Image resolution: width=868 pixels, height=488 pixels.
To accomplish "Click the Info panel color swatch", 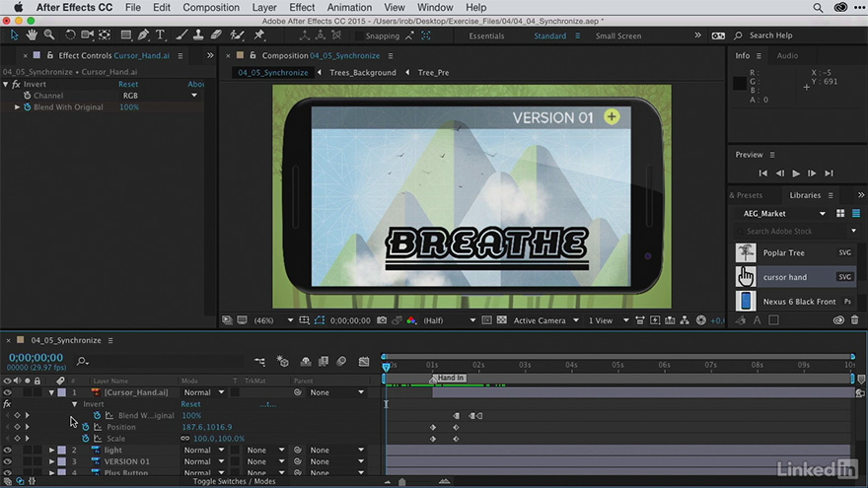I will 739,83.
